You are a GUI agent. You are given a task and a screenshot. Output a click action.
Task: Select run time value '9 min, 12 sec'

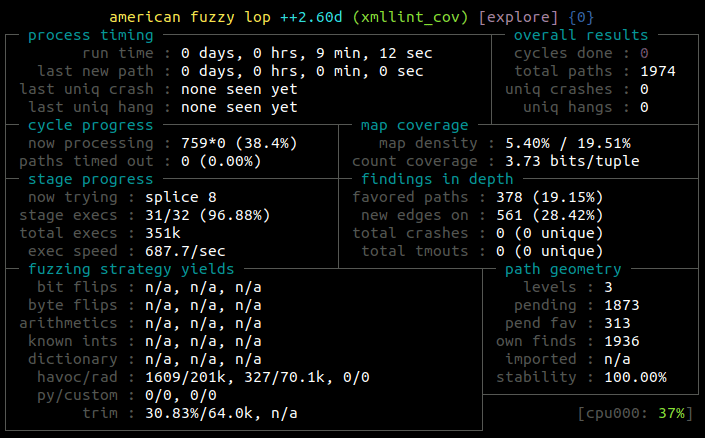point(374,54)
